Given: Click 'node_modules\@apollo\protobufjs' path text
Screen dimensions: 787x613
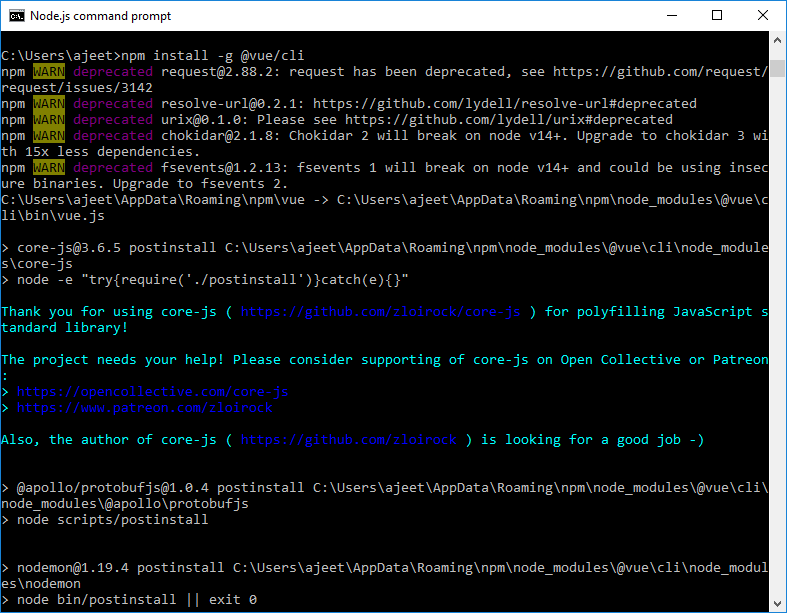Looking at the screenshot, I should (124, 504).
